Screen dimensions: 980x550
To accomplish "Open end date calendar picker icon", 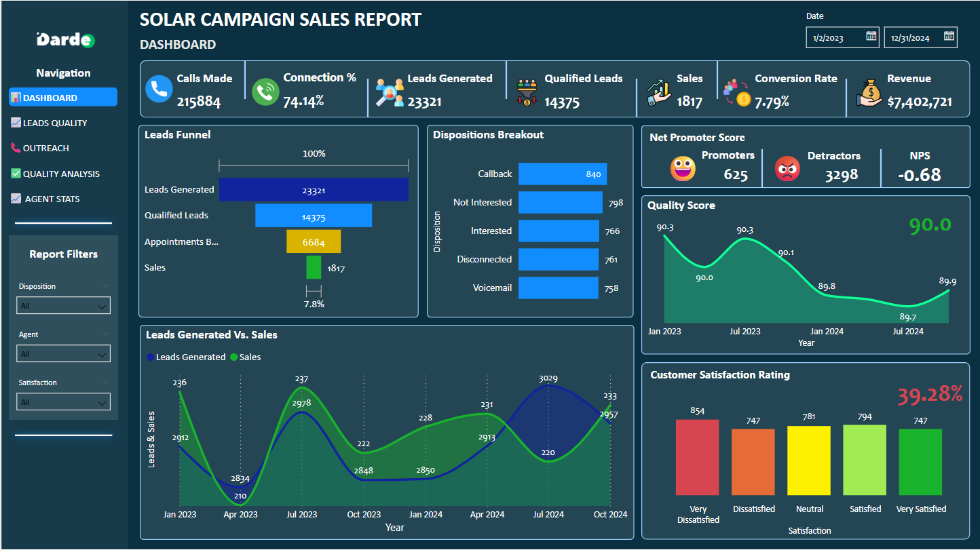I will coord(949,37).
